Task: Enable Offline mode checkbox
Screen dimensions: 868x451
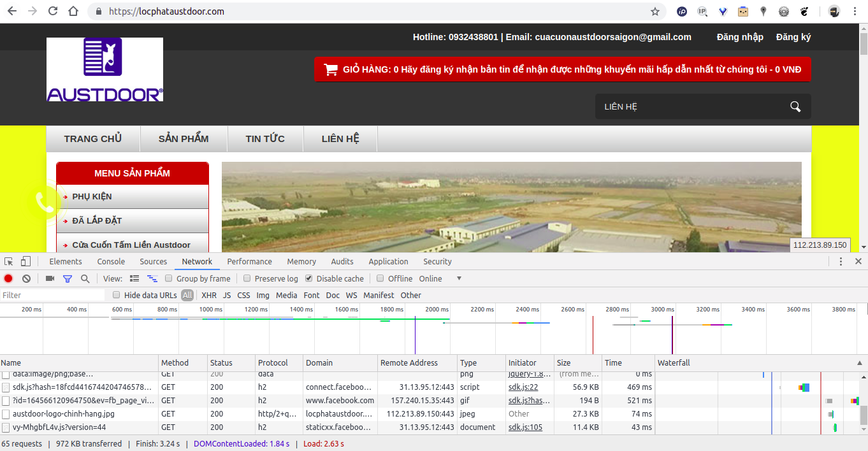Action: coord(380,278)
